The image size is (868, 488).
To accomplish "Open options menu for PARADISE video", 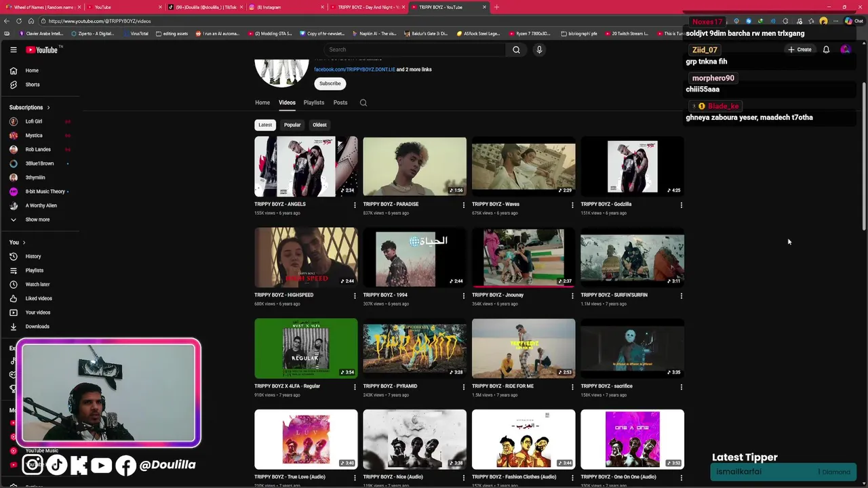I will tap(464, 205).
